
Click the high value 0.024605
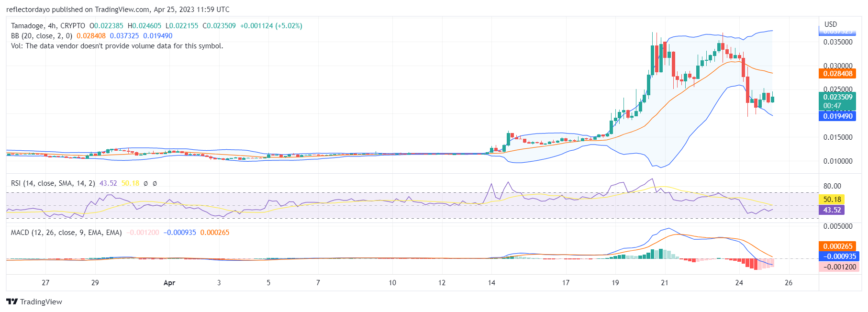click(x=146, y=26)
